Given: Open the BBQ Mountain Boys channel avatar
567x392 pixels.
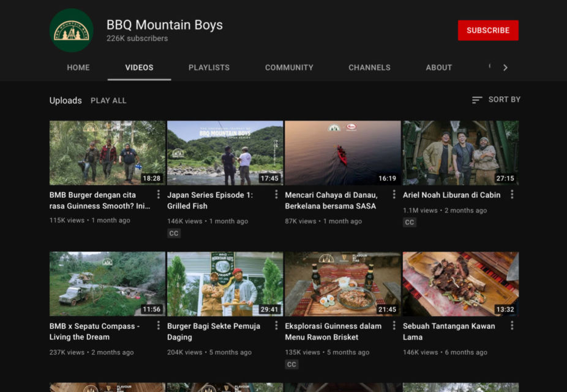Looking at the screenshot, I should [71, 31].
